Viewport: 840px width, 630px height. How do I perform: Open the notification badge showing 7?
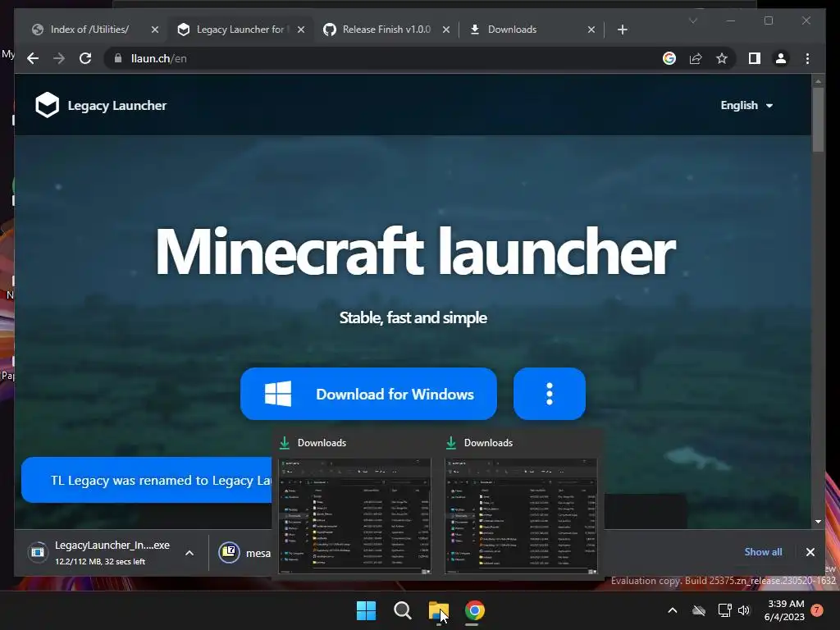click(x=817, y=610)
